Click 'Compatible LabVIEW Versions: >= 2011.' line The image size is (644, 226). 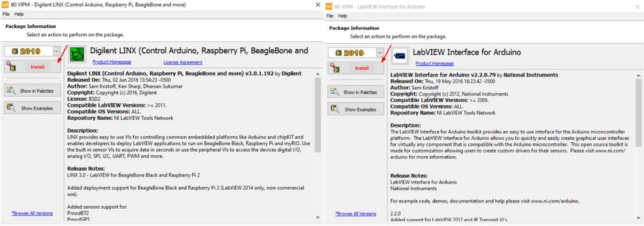coord(117,105)
